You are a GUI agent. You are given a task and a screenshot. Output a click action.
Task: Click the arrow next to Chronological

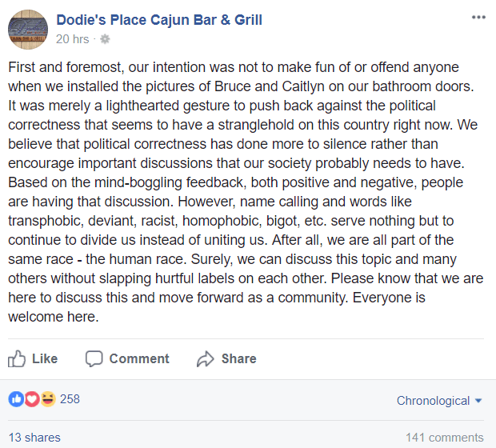(478, 401)
